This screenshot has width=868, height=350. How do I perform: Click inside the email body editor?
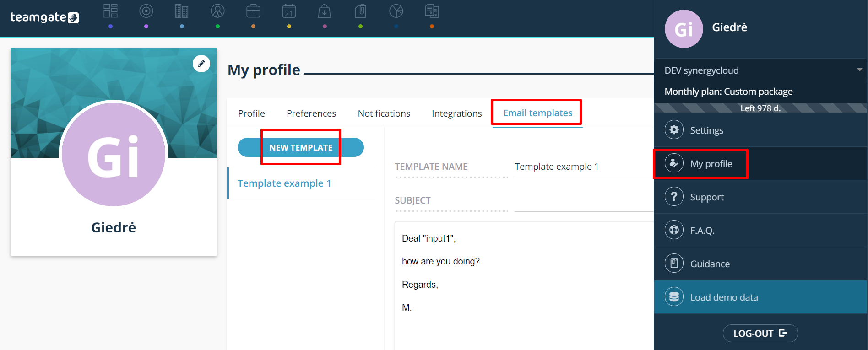525,286
